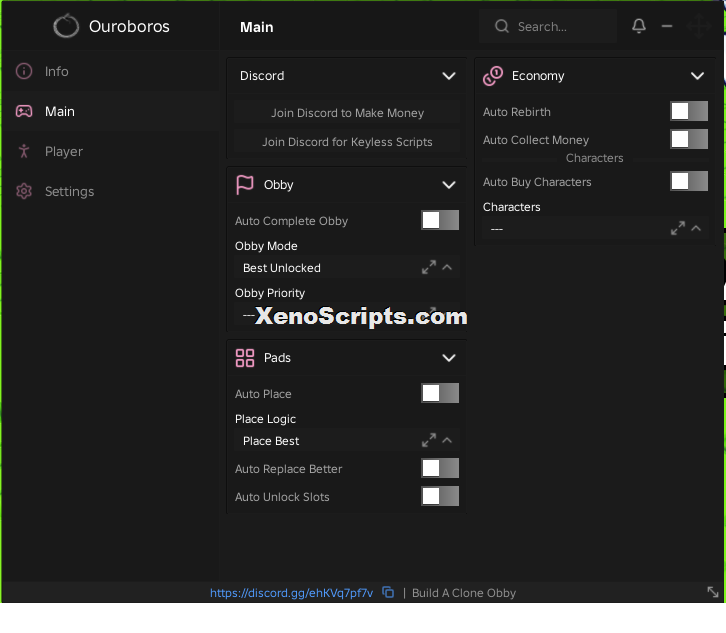Click Join Discord to Make Money
The height and width of the screenshot is (633, 726).
point(347,113)
